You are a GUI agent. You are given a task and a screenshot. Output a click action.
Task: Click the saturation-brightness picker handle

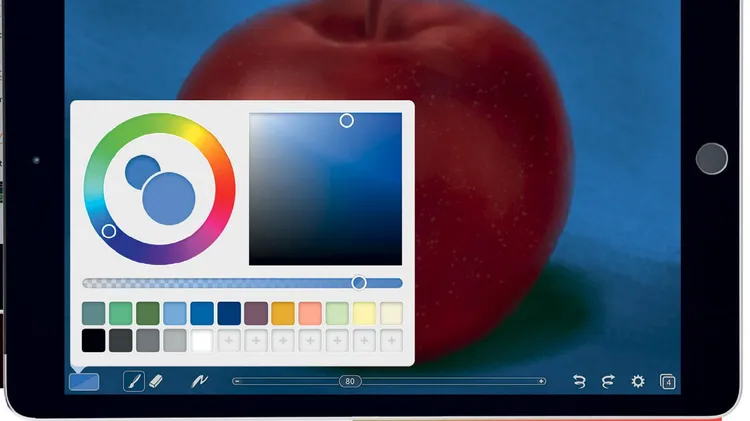coord(346,121)
